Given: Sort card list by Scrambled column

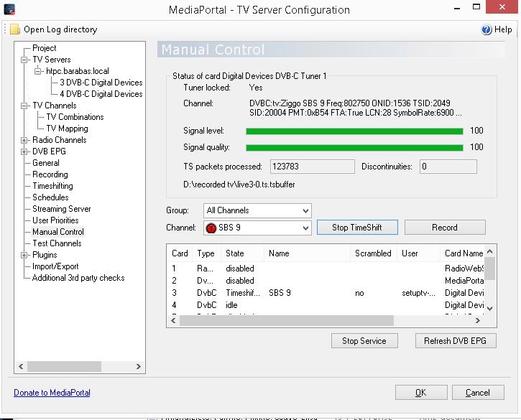Looking at the screenshot, I should coord(373,253).
